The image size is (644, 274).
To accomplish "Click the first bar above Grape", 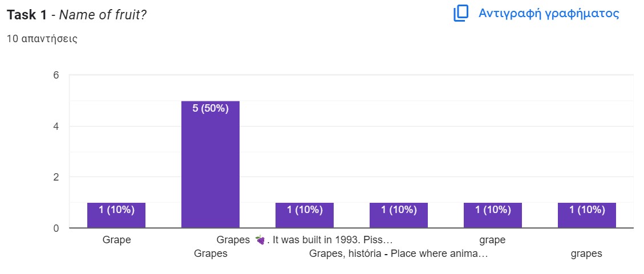I will [116, 215].
